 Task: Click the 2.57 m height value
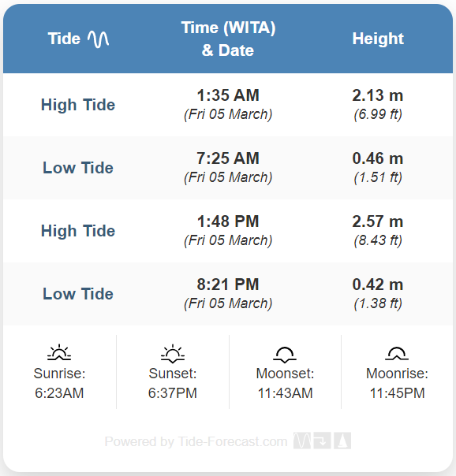[378, 221]
